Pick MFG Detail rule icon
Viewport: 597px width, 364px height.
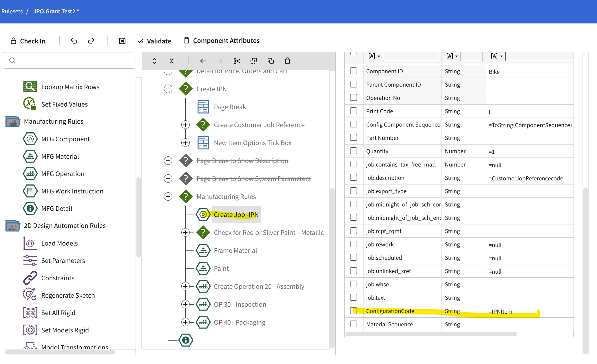tap(30, 208)
